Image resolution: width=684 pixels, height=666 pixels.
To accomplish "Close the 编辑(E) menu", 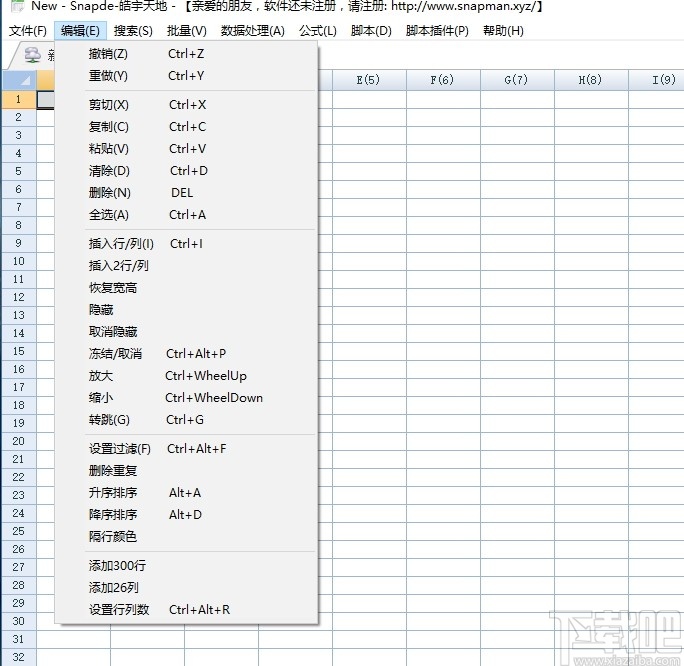I will pos(80,31).
